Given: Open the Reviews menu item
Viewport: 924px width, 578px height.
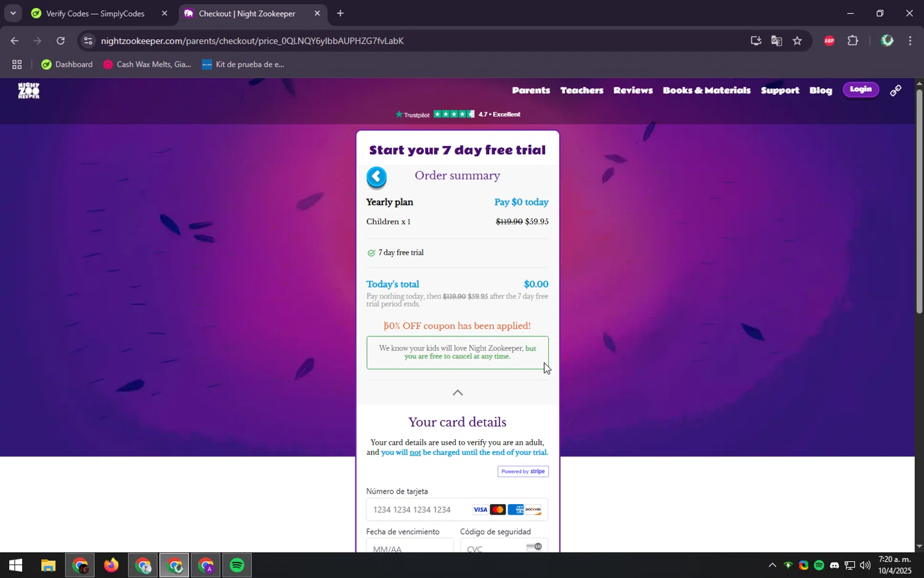Looking at the screenshot, I should 633,90.
